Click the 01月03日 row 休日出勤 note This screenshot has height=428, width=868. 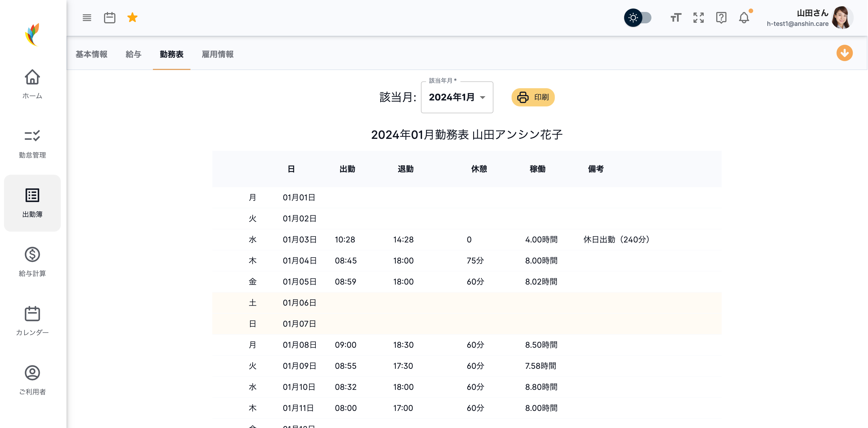(617, 239)
